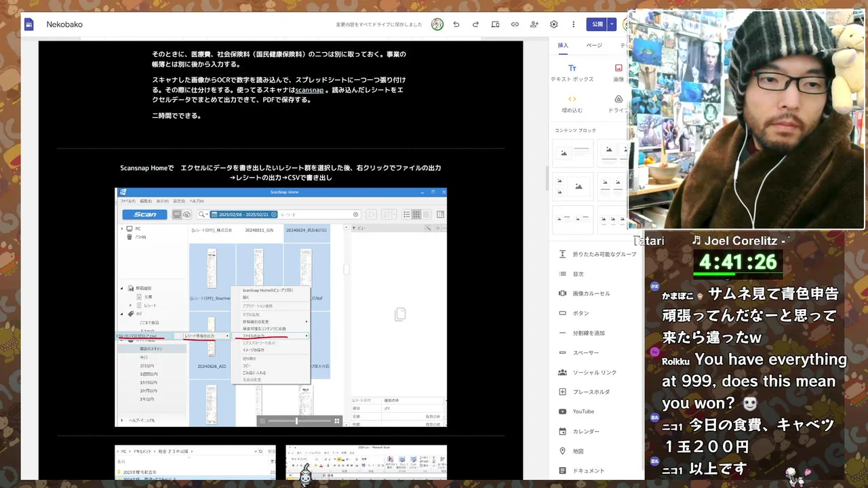Choose image-left text-right content block
Viewport: 868px width, 488px height.
(573, 152)
